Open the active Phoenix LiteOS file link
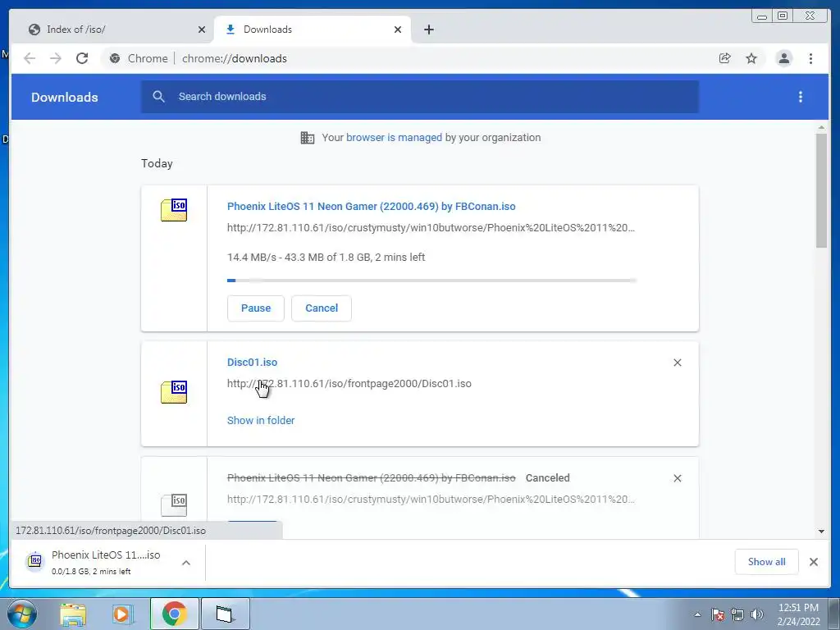The height and width of the screenshot is (630, 840). (372, 206)
